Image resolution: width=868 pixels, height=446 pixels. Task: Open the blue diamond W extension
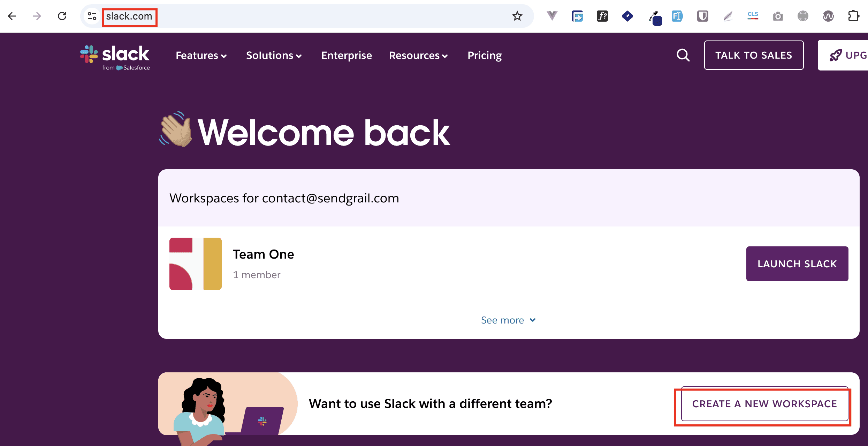(x=627, y=16)
